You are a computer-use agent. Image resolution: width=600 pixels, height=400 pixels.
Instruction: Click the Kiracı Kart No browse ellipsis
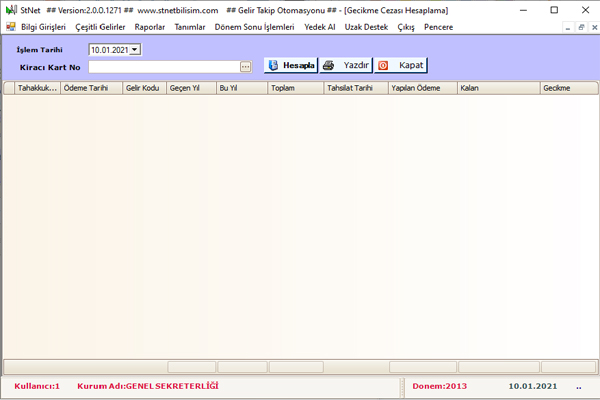coord(245,67)
